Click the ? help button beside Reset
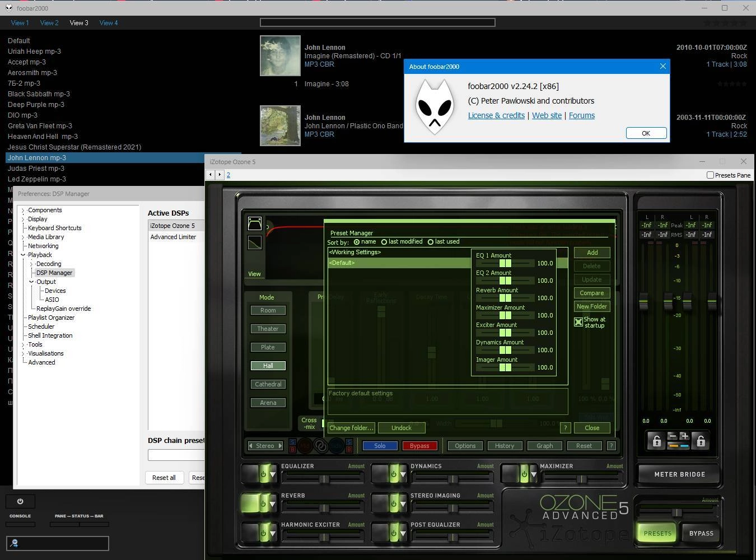The width and height of the screenshot is (756, 560). (612, 446)
